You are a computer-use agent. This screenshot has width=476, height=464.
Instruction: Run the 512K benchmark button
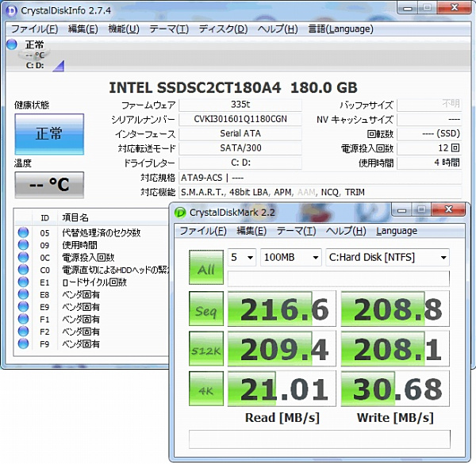206,348
